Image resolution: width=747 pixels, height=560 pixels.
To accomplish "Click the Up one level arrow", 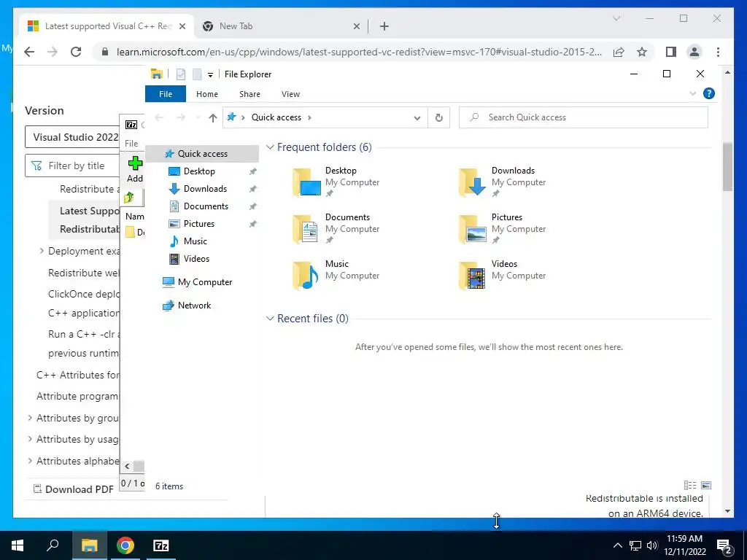I will tap(212, 117).
